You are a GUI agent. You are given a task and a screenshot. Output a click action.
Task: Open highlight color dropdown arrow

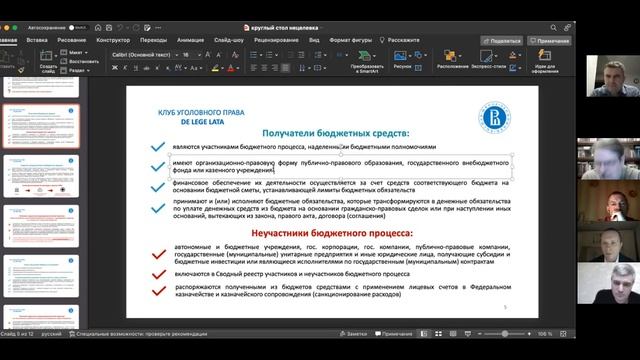coord(222,68)
